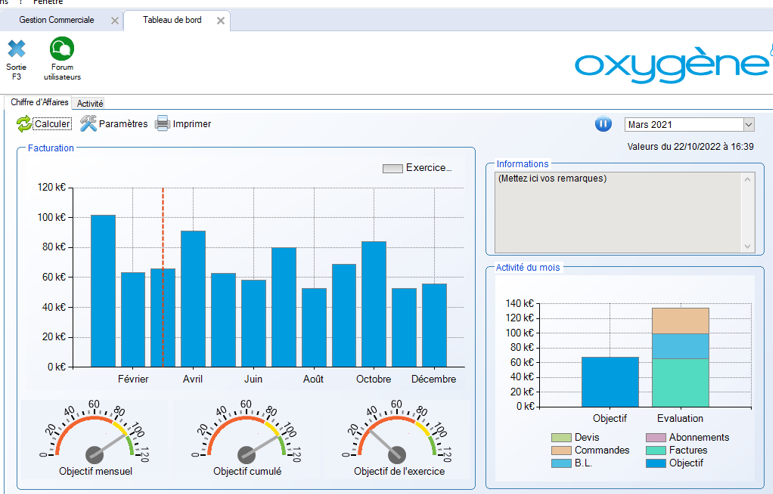Click the green Calculer refresh icon
Image resolution: width=773 pixels, height=494 pixels.
(24, 124)
